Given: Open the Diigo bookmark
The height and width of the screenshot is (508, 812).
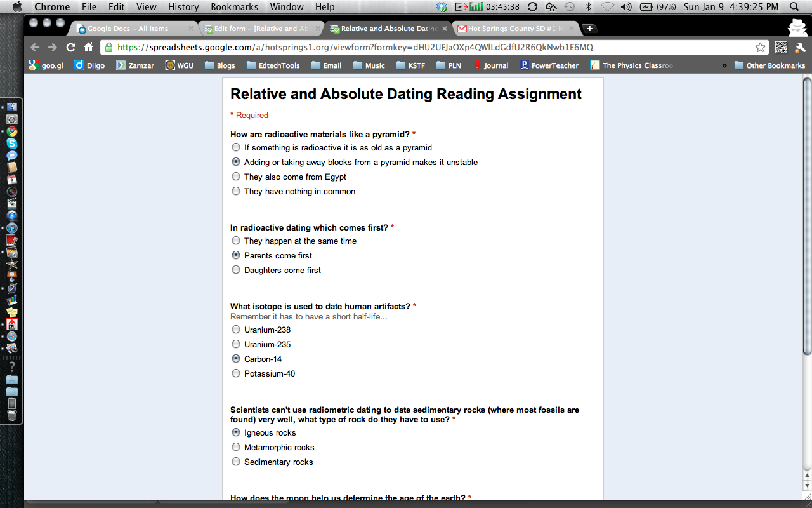Looking at the screenshot, I should (89, 65).
